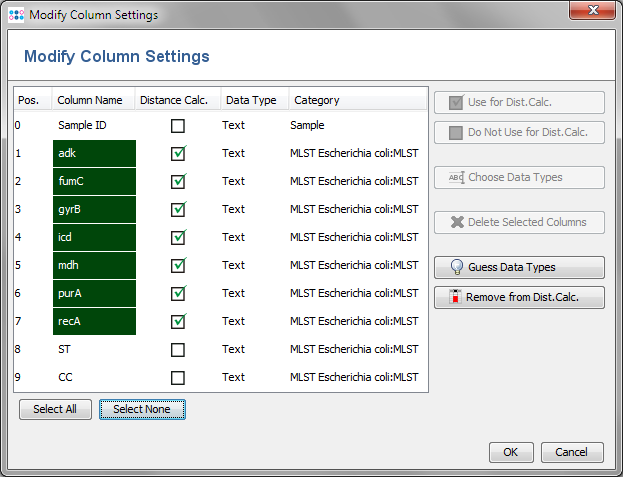The width and height of the screenshot is (623, 477).
Task: Select the mdh column name cell
Action: pos(94,266)
